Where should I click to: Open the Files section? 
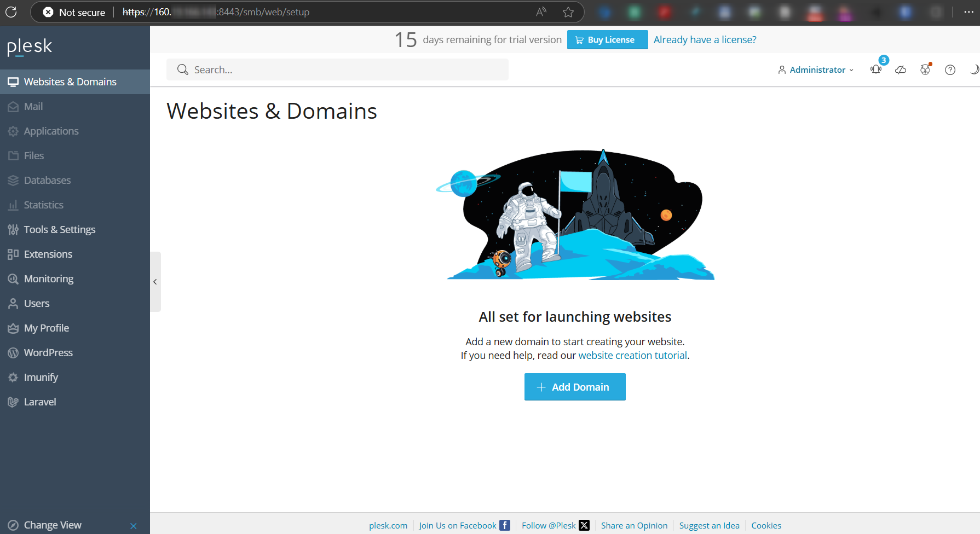75,155
